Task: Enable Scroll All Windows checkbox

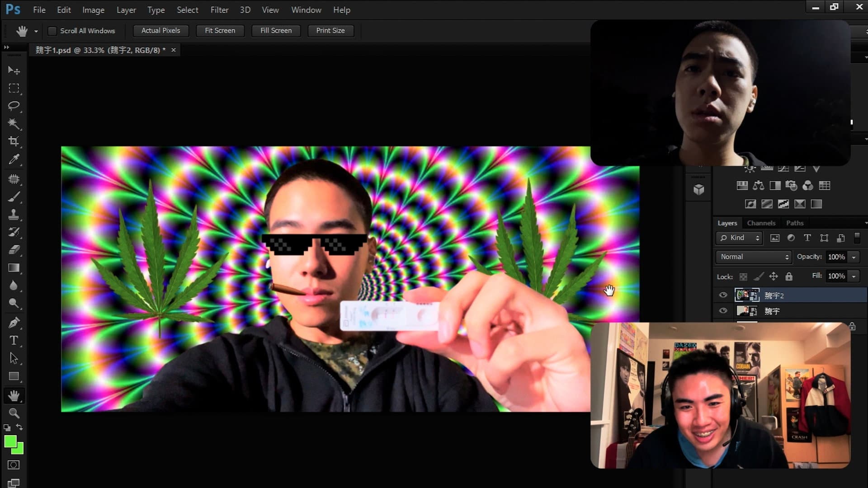Action: coord(52,31)
